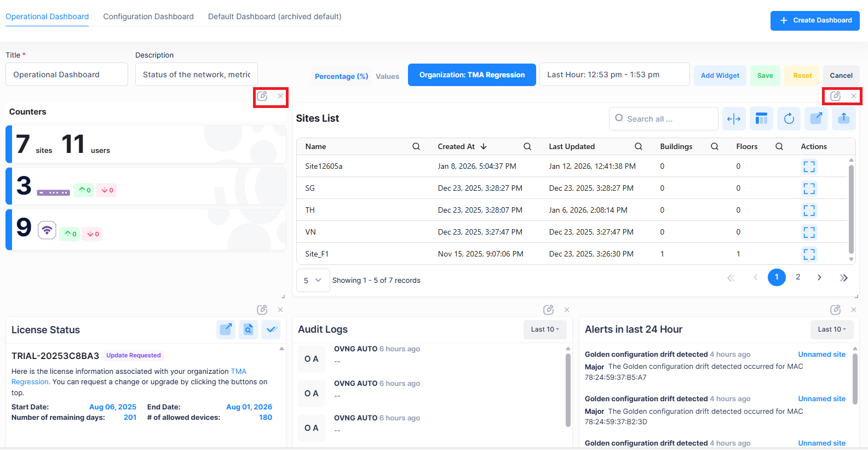Open the page size dropdown showing 5
The image size is (868, 450).
pos(313,281)
